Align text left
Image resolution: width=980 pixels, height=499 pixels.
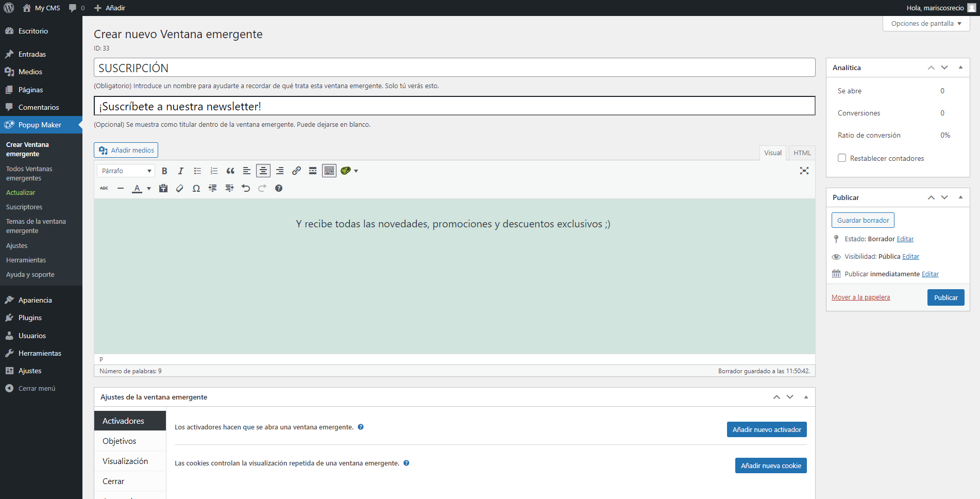point(247,171)
